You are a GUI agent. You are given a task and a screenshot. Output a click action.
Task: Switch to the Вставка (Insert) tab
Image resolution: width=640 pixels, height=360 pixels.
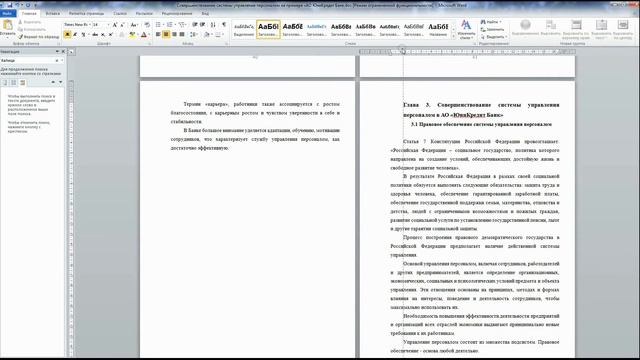(53, 13)
